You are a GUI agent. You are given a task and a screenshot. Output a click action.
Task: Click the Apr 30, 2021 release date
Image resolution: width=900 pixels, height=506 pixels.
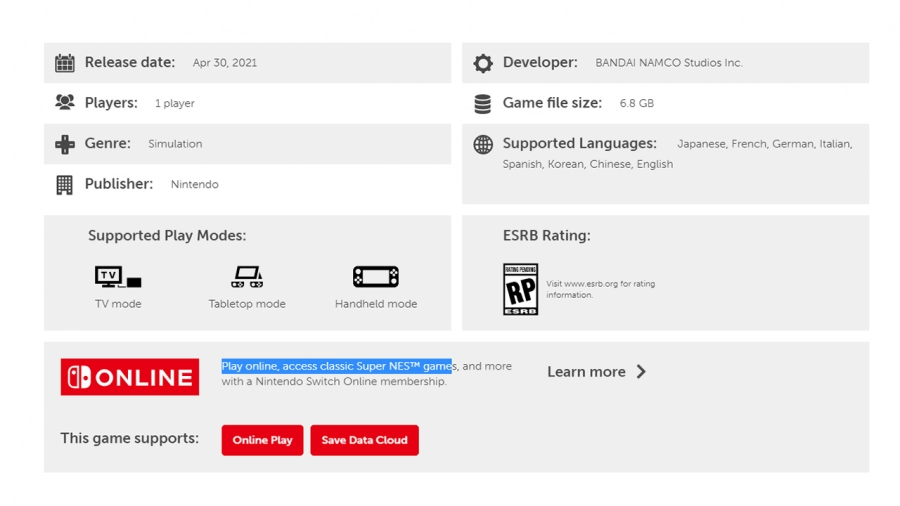[x=225, y=63]
